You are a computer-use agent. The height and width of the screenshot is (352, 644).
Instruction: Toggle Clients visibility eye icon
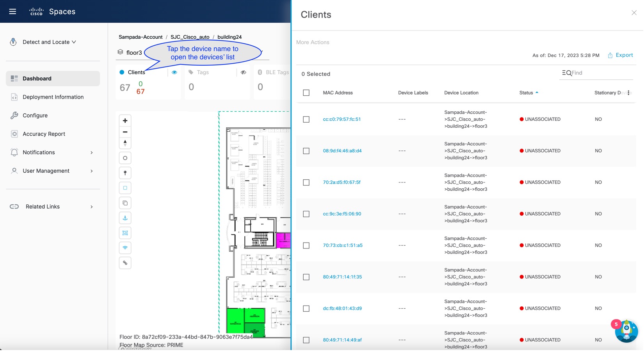pyautogui.click(x=174, y=72)
